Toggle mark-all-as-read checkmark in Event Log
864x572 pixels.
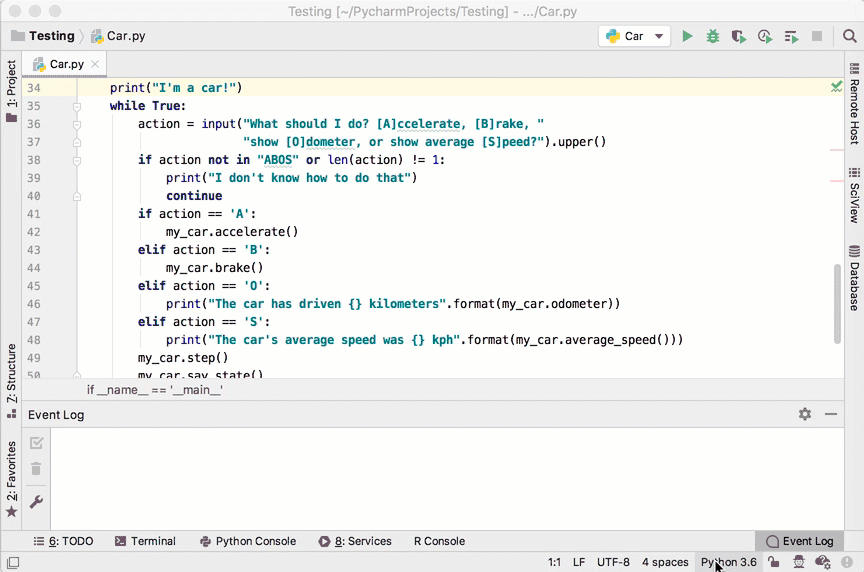coord(36,443)
